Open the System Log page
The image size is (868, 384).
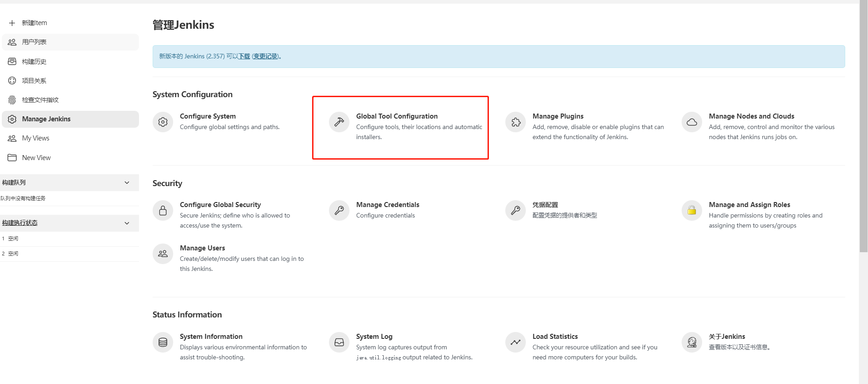pyautogui.click(x=374, y=337)
